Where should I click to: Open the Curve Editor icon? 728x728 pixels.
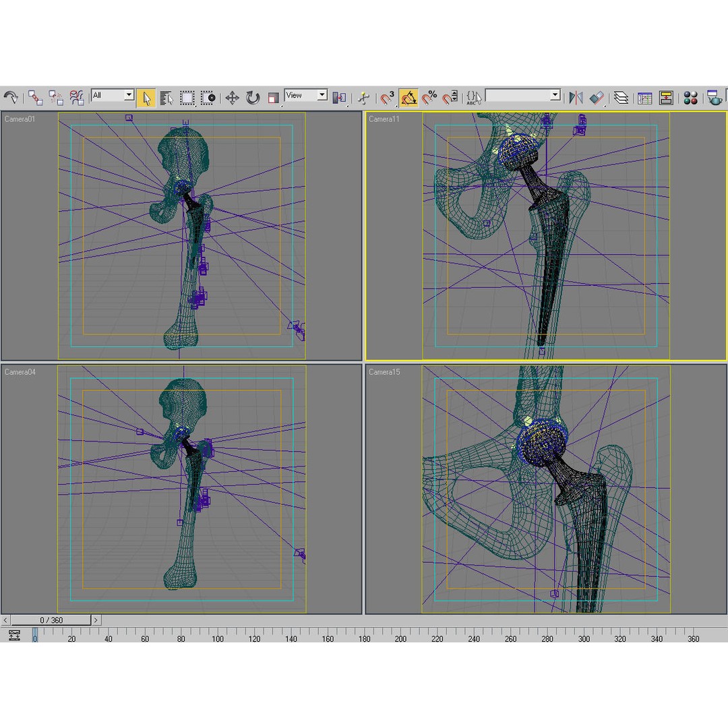tap(645, 98)
